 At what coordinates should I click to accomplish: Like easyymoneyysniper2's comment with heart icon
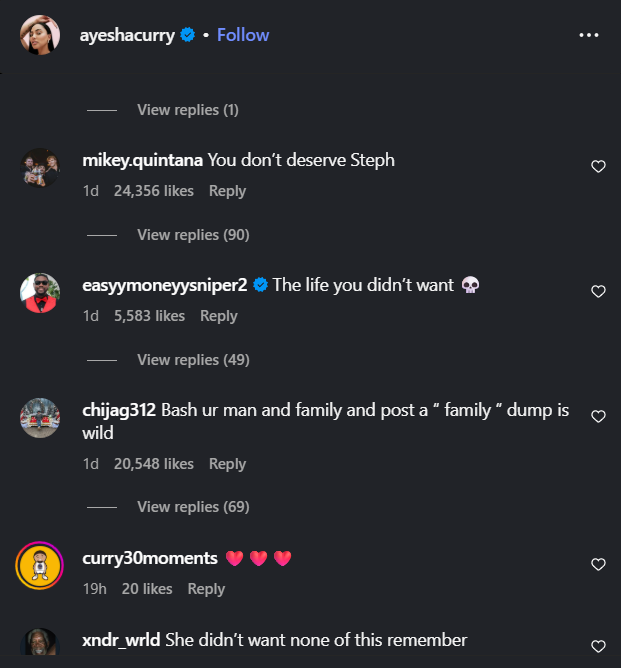(x=598, y=292)
